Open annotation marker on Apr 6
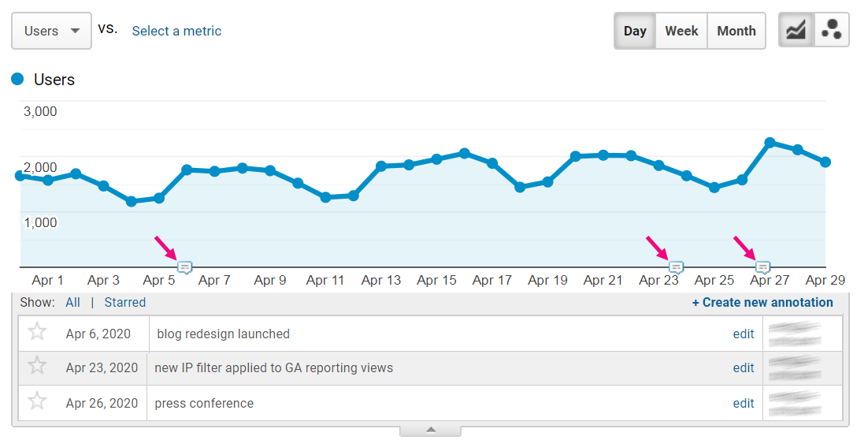Image resolution: width=868 pixels, height=440 pixels. tap(184, 267)
